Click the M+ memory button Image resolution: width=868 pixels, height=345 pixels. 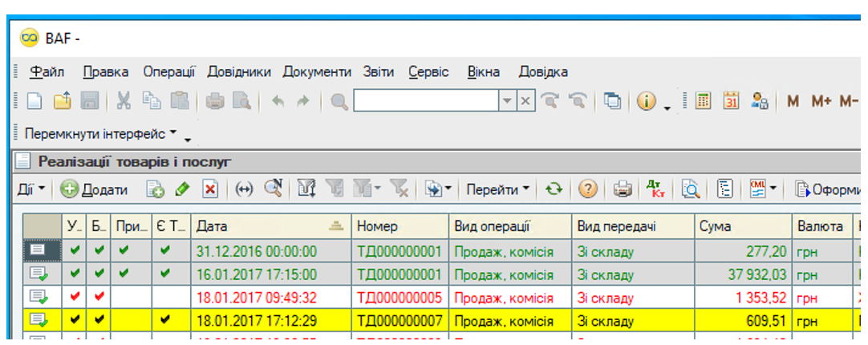point(821,101)
